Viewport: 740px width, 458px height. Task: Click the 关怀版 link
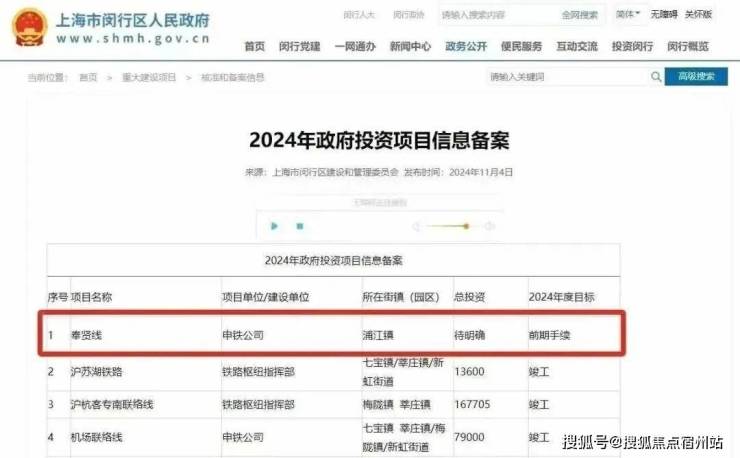[x=698, y=15]
